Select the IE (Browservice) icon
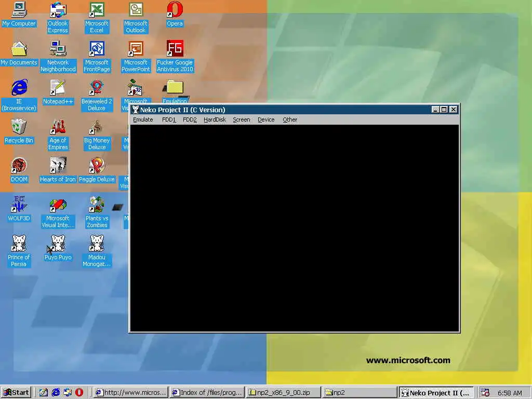Viewport: 532px width, 399px height. 19,96
